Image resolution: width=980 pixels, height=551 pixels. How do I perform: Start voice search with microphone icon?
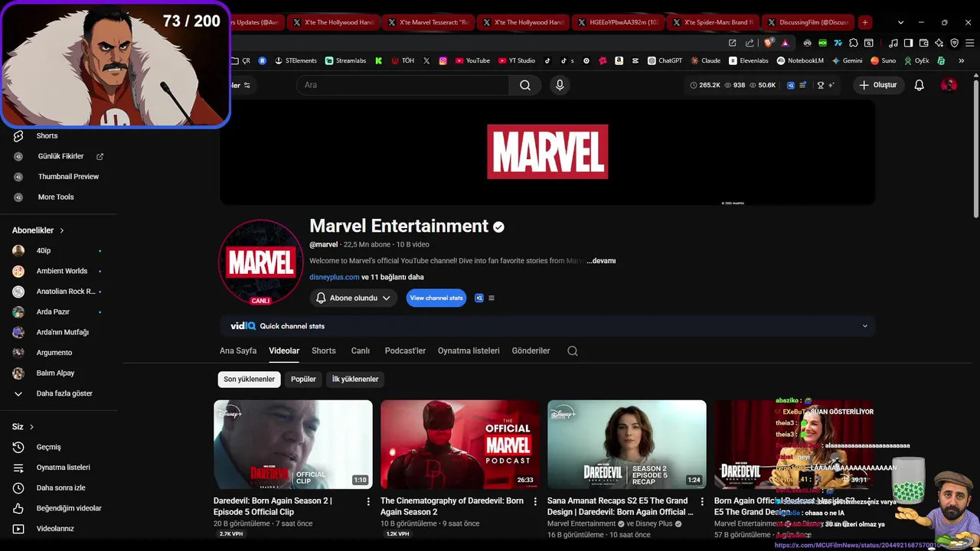pyautogui.click(x=560, y=85)
